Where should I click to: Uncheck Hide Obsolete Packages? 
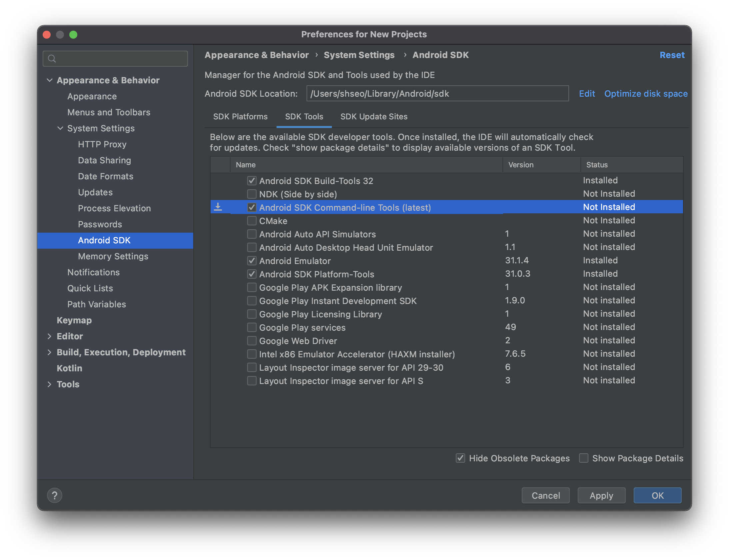460,458
